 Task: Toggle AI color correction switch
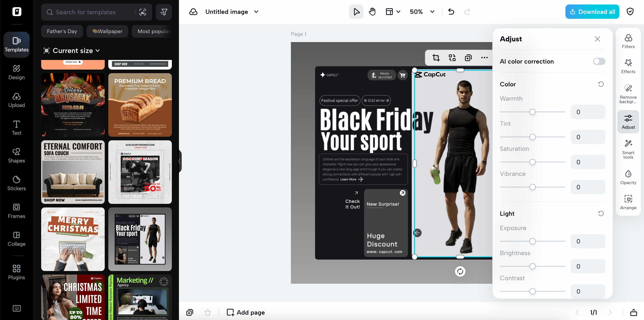[599, 62]
